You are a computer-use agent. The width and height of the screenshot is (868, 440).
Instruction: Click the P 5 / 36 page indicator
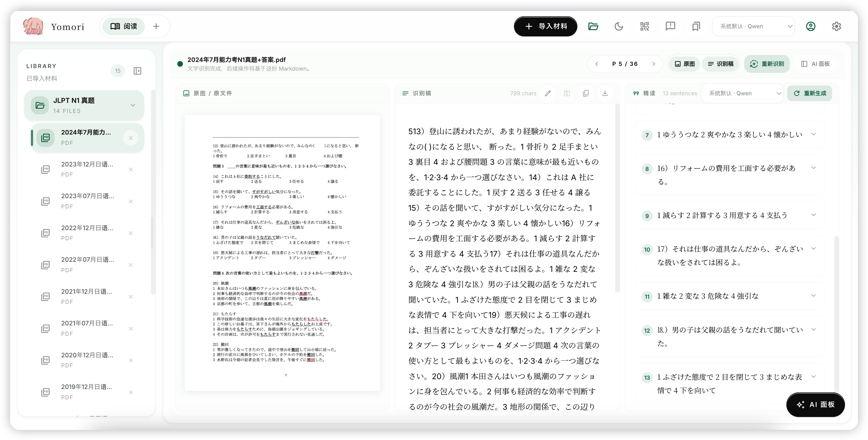(x=625, y=64)
